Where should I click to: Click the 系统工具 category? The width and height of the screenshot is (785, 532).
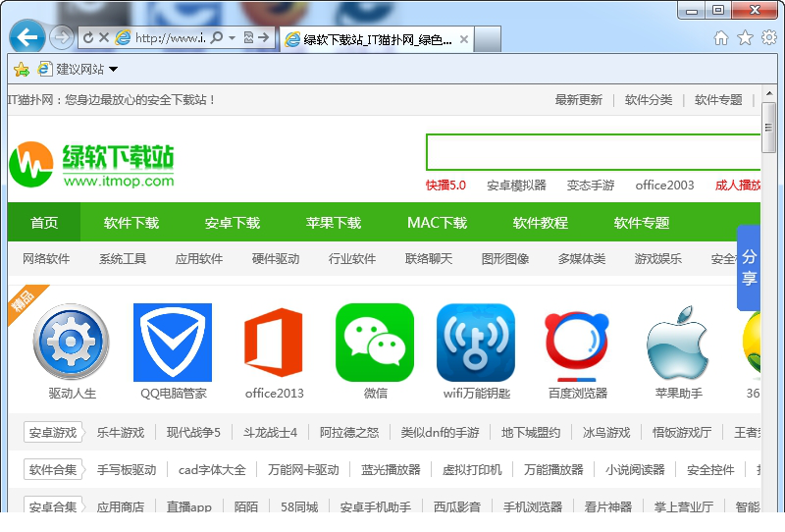click(x=123, y=259)
